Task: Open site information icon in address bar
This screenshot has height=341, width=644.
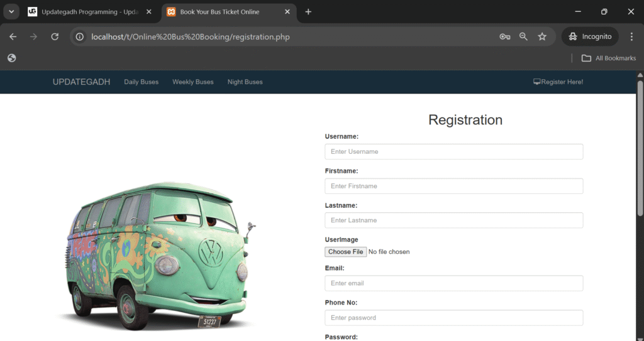Action: (80, 36)
